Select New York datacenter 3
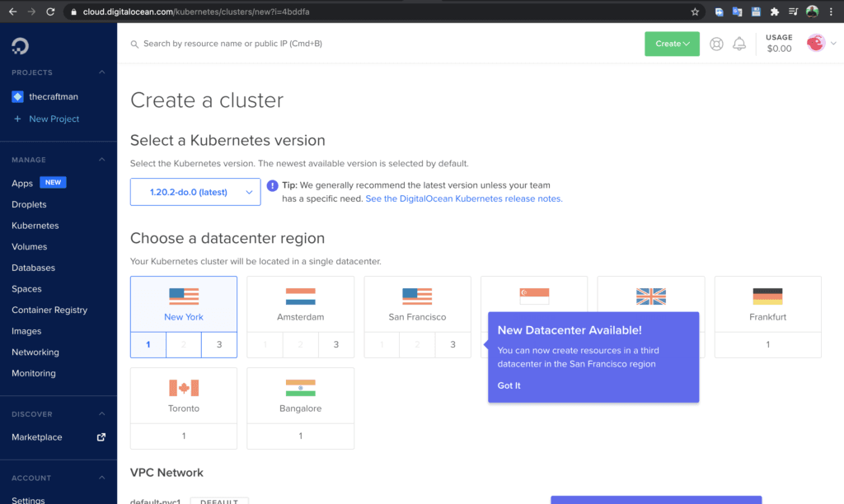The height and width of the screenshot is (504, 844). [x=219, y=345]
